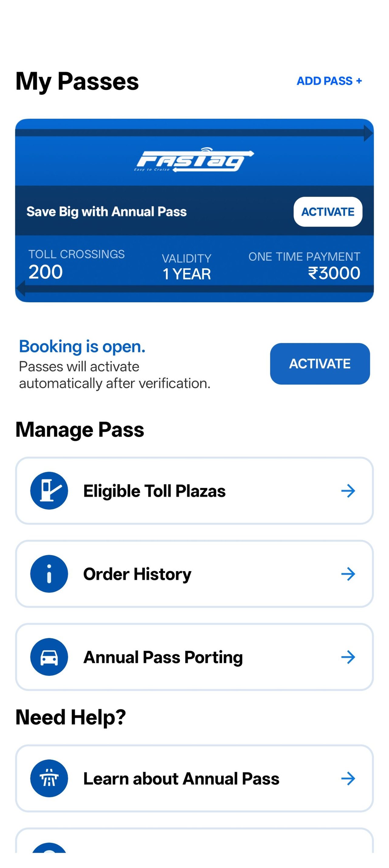Tap the FASTag logo on the pass card

click(x=194, y=160)
